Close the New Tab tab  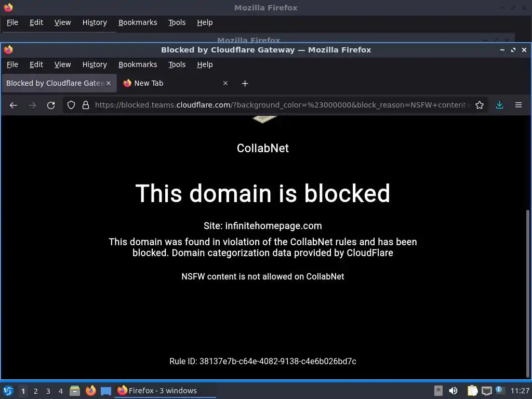coord(225,83)
